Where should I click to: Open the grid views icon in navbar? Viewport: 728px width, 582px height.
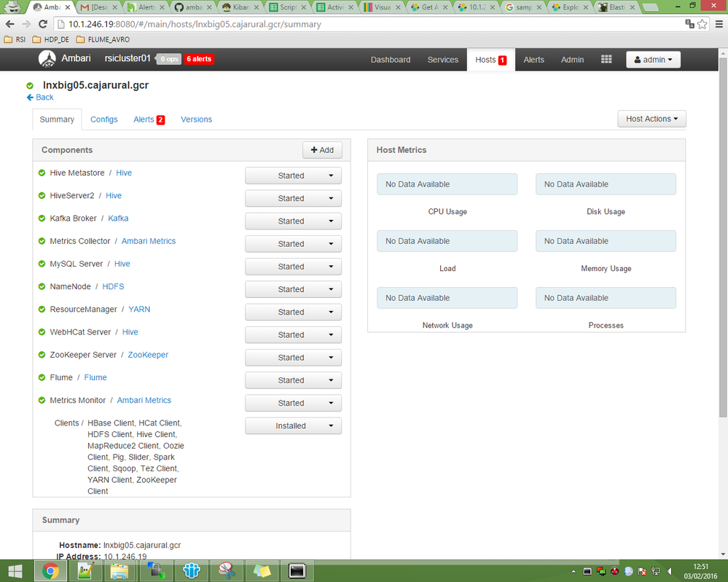(606, 60)
